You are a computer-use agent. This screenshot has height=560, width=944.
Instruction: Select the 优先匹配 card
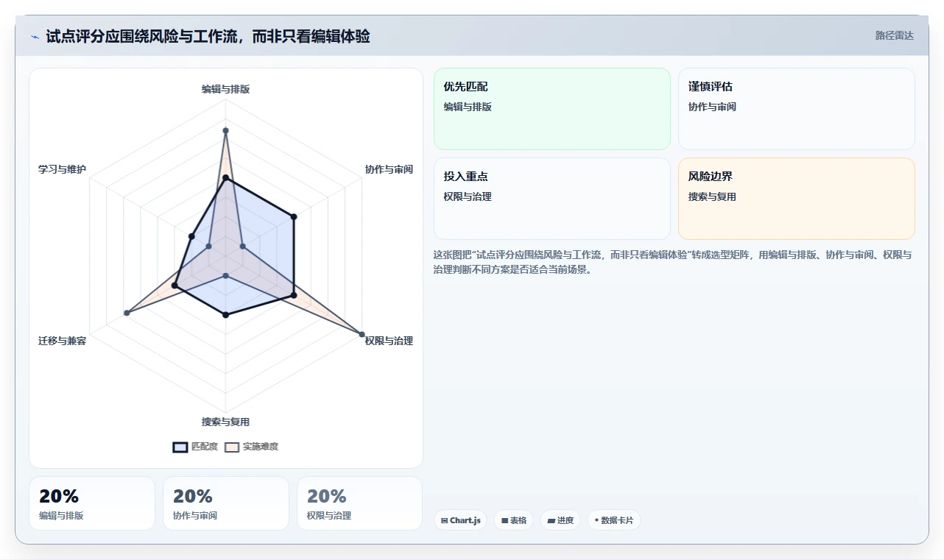pyautogui.click(x=552, y=109)
